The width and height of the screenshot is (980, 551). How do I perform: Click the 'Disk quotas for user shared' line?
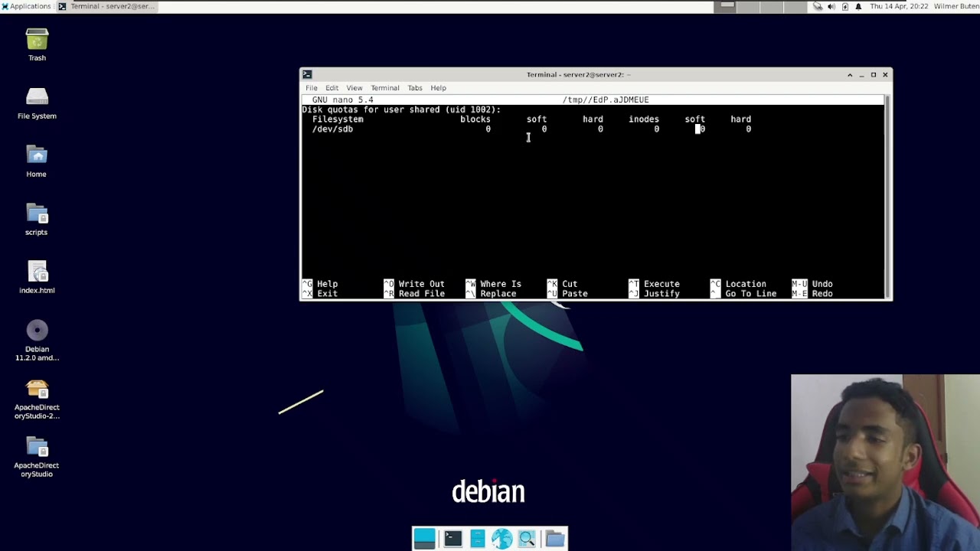pos(401,109)
